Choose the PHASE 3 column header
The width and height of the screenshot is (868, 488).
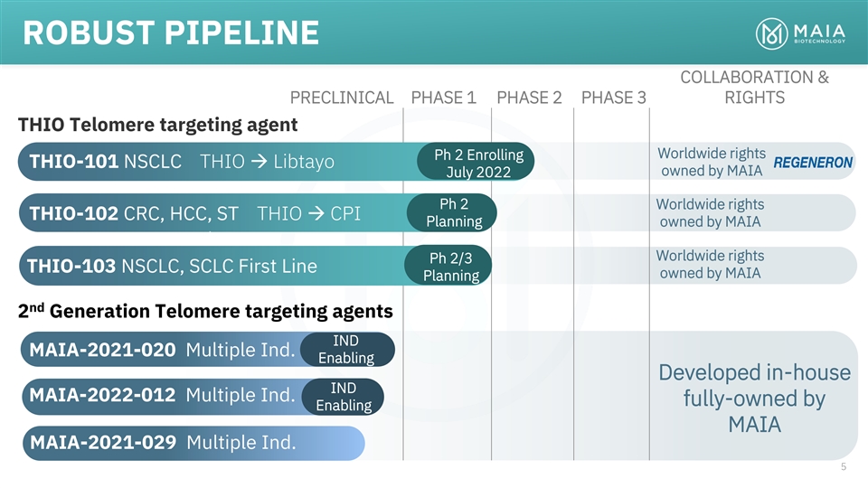(x=613, y=98)
